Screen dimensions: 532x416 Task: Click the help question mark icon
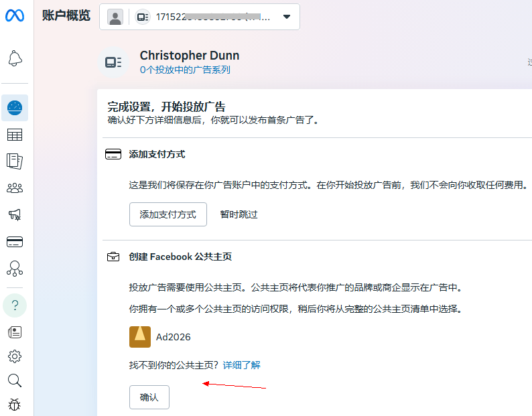[15, 305]
